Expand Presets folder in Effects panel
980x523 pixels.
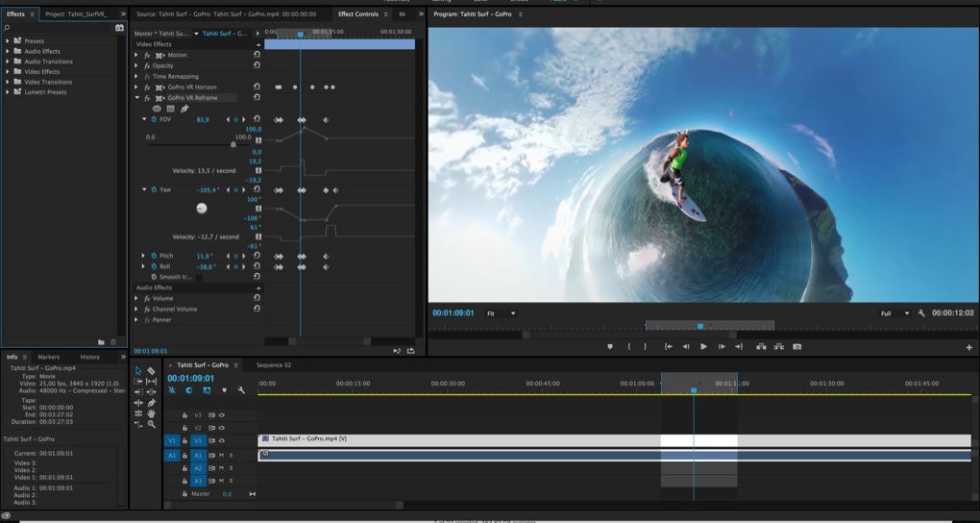pyautogui.click(x=8, y=40)
